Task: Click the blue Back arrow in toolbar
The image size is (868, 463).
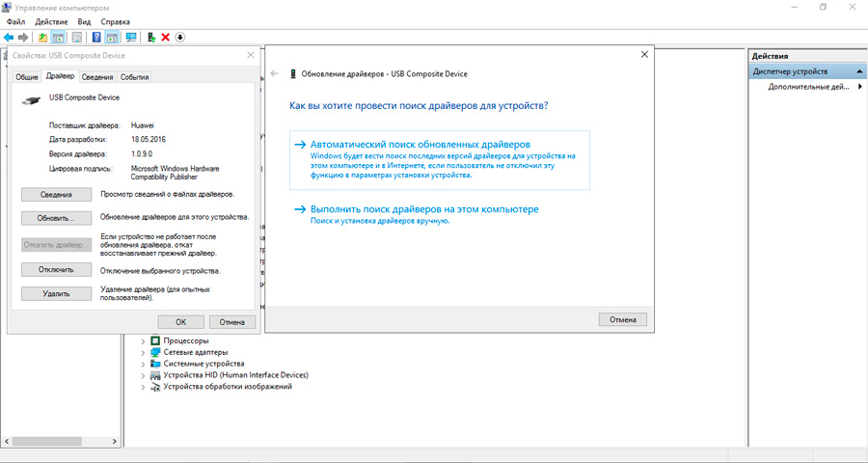Action: pos(9,37)
